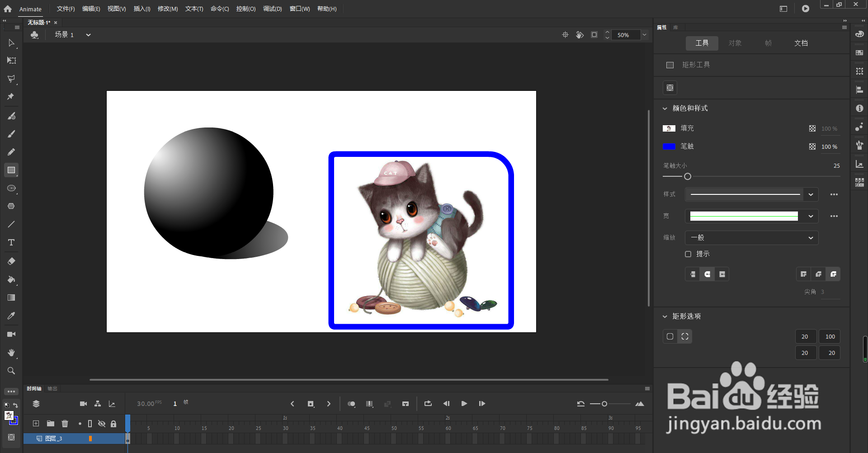Screen dimensions: 868x453
Task: Click the top-right corner radius field 100
Action: pyautogui.click(x=830, y=336)
